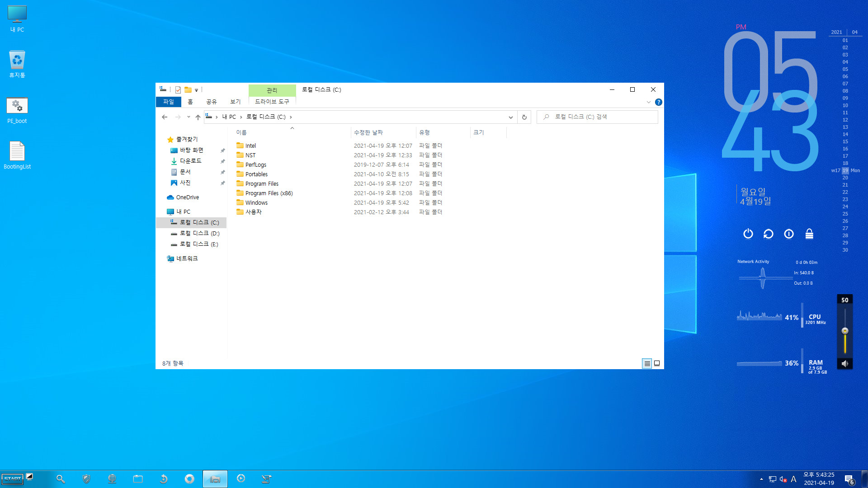Open the globe browser icon on taskbar
Image resolution: width=868 pixels, height=488 pixels.
click(x=112, y=479)
